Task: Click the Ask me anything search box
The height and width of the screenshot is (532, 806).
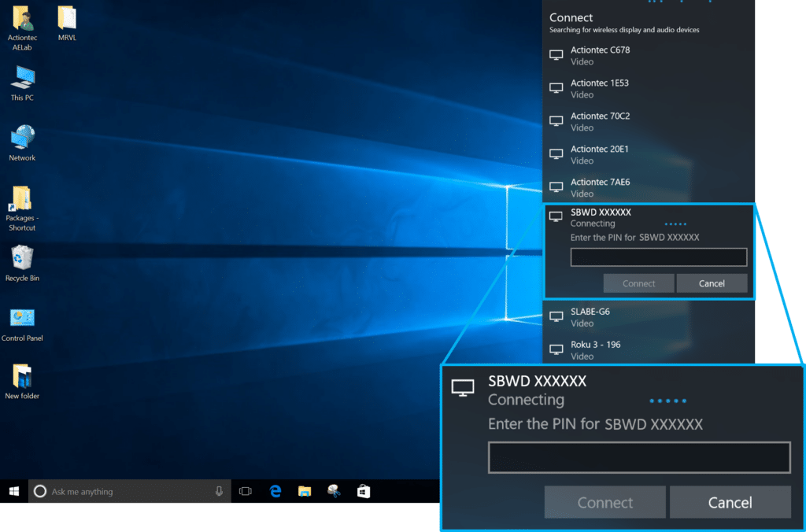Action: (x=130, y=491)
